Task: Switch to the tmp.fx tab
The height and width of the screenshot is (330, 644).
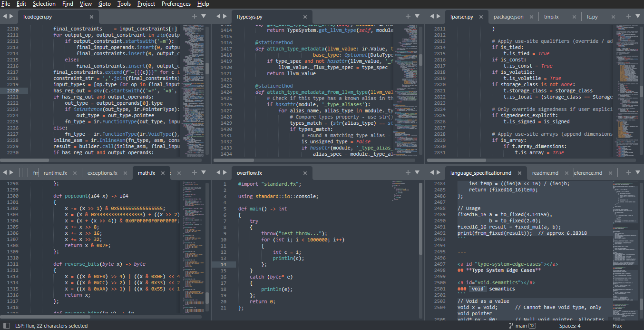Action: pyautogui.click(x=551, y=17)
